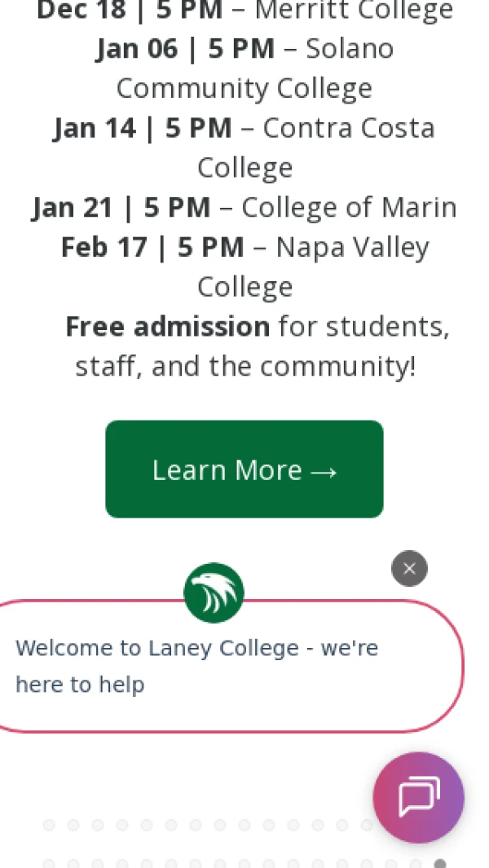Click the 'Contra Costa' event text
489x868 pixels.
point(349,128)
